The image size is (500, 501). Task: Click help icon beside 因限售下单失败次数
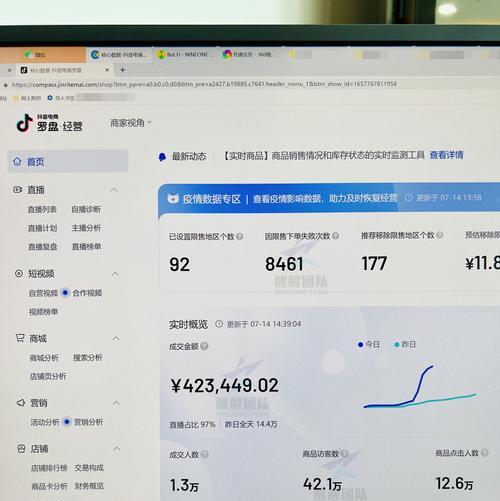click(x=336, y=236)
